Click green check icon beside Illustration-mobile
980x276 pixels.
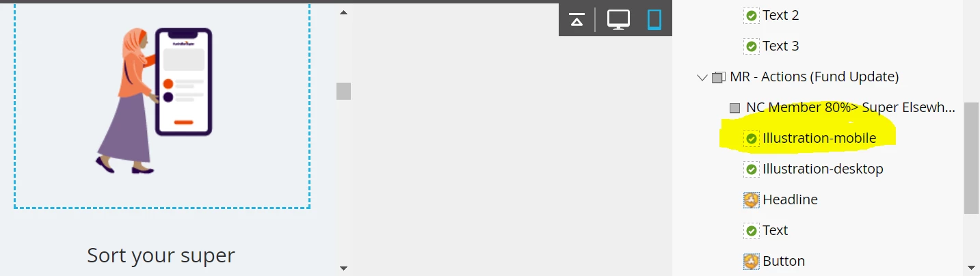click(x=752, y=138)
